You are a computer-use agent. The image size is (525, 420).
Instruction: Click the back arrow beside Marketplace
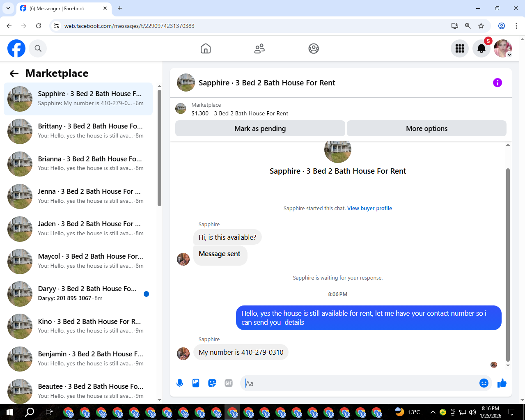pyautogui.click(x=14, y=73)
